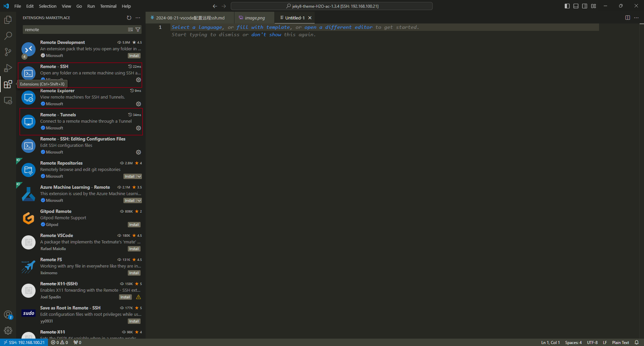644x346 pixels.
Task: Open notifications bell in status bar
Action: 637,342
